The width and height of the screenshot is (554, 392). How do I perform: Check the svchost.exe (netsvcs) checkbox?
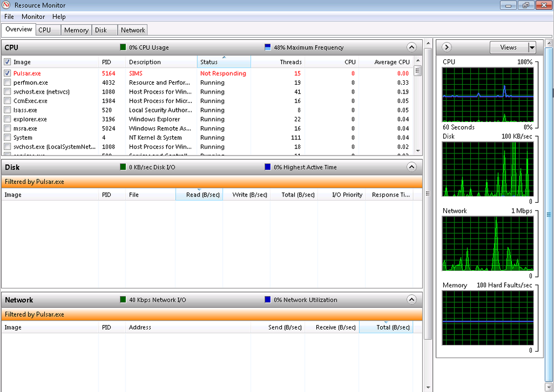click(7, 91)
